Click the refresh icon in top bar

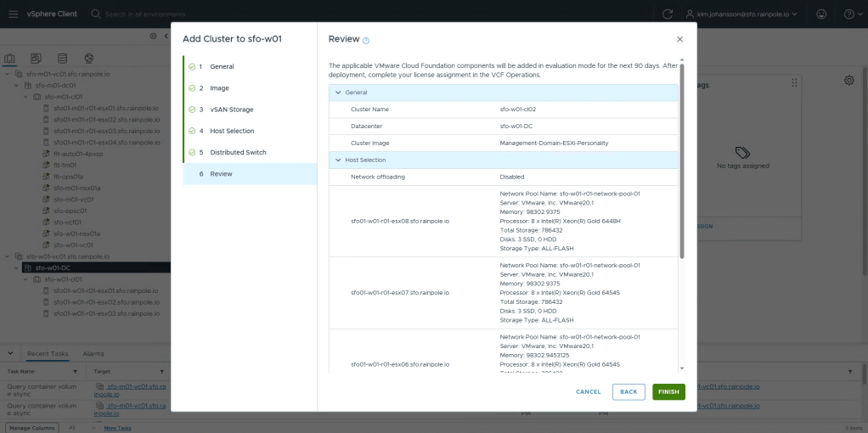668,14
